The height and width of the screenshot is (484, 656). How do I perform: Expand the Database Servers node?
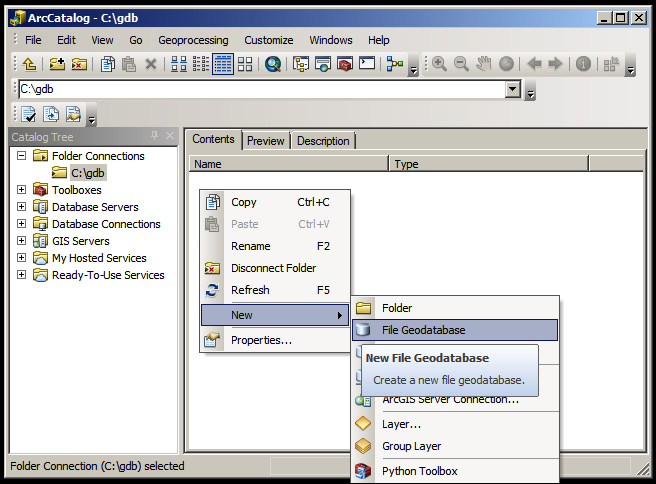tap(21, 207)
